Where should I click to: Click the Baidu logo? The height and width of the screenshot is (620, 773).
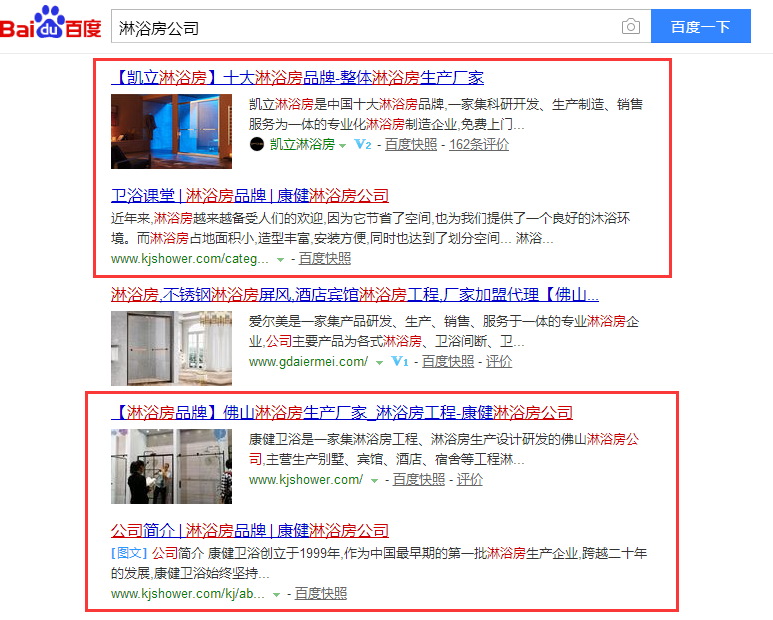(x=51, y=23)
